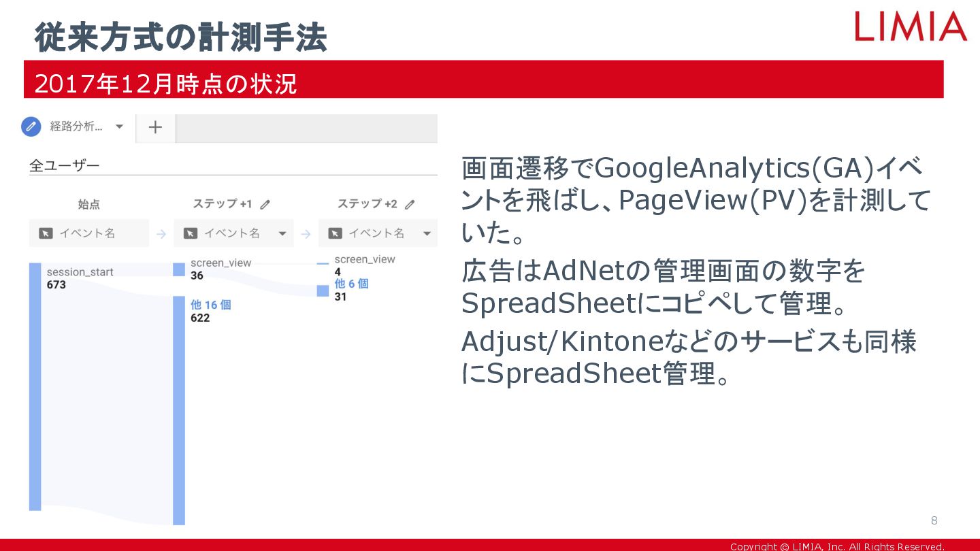Edit ステップ +1 with pencil icon

pos(265,204)
